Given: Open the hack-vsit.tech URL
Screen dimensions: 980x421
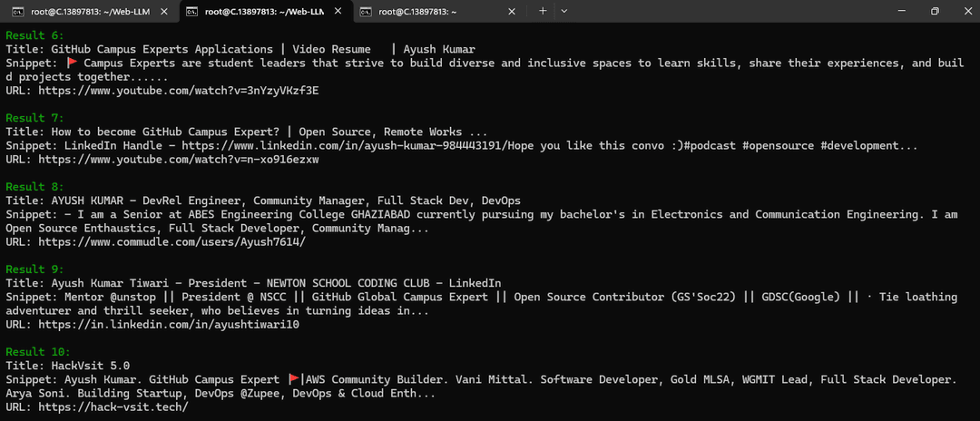Looking at the screenshot, I should 113,407.
